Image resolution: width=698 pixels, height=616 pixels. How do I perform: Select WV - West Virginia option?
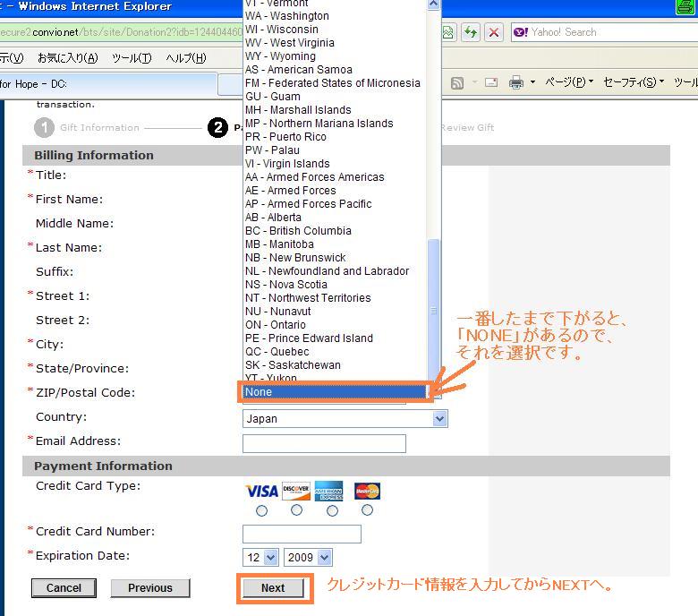click(x=335, y=43)
